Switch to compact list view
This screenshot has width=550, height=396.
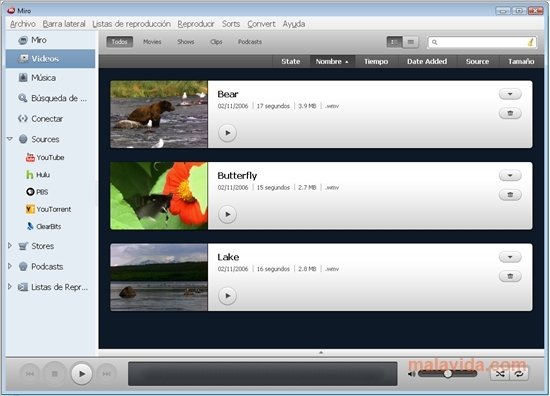click(410, 42)
